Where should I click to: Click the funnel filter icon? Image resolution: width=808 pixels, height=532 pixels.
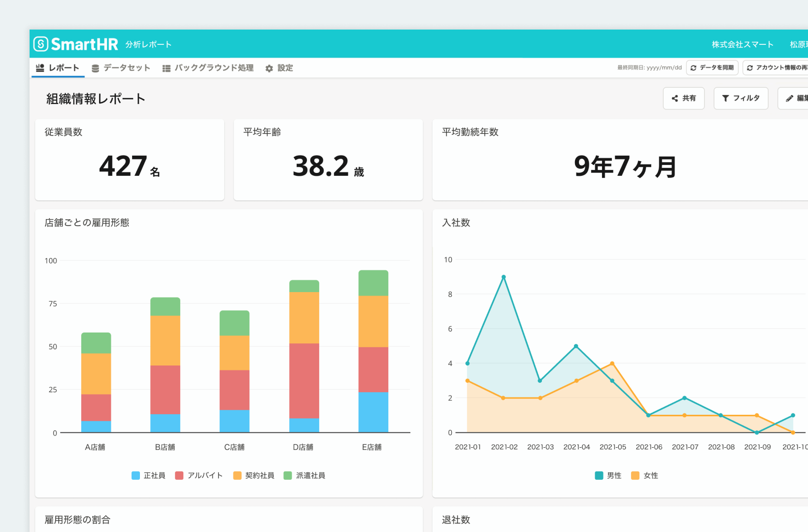coord(725,99)
